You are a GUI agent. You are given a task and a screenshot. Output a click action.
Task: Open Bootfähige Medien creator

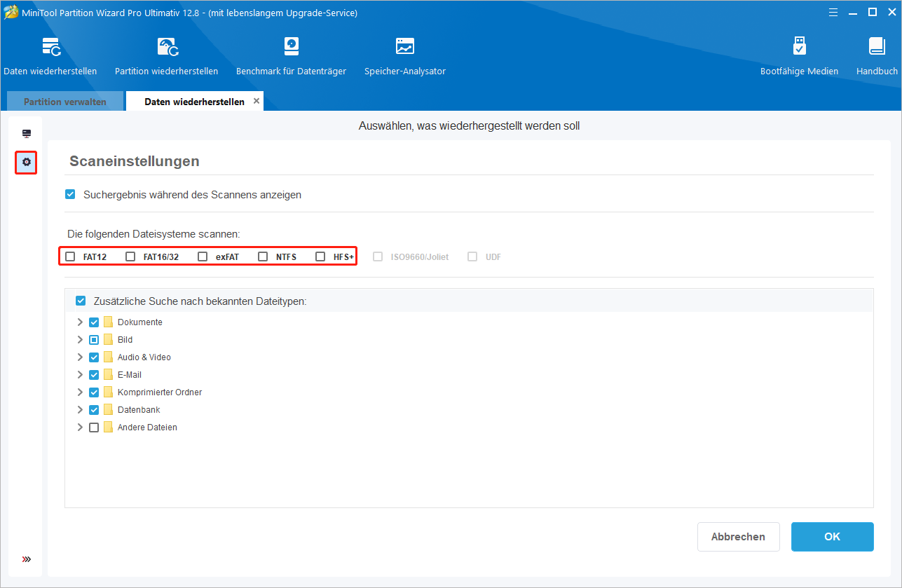[x=799, y=48]
